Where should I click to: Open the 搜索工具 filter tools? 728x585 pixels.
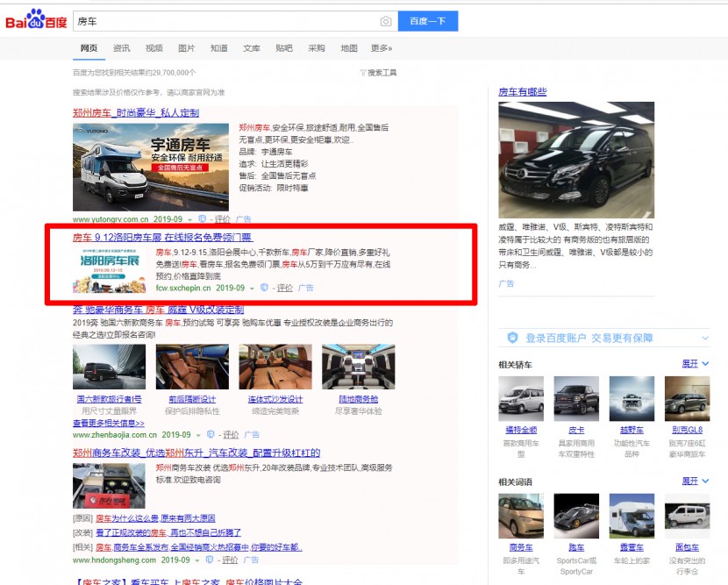(378, 73)
